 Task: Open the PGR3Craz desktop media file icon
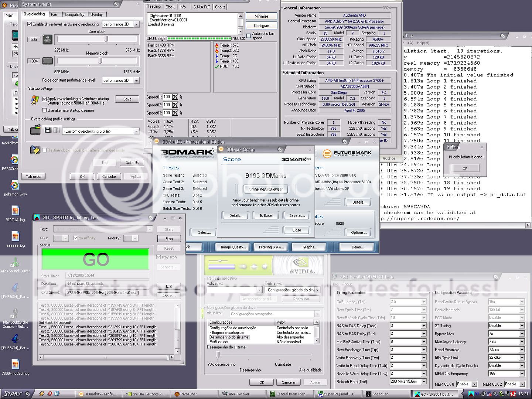coord(14,160)
